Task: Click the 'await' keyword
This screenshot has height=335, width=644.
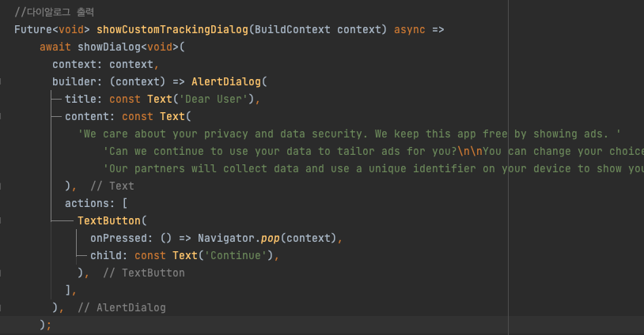Action: pos(55,47)
